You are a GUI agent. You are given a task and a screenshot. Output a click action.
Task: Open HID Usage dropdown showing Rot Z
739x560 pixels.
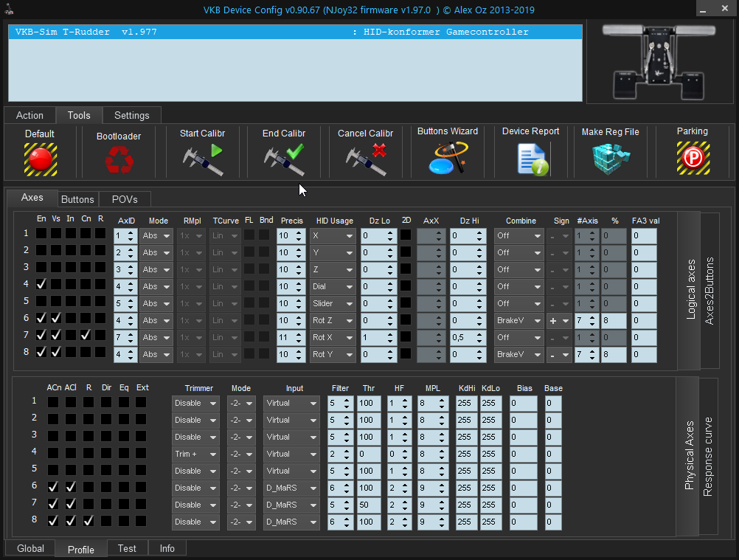pyautogui.click(x=333, y=320)
